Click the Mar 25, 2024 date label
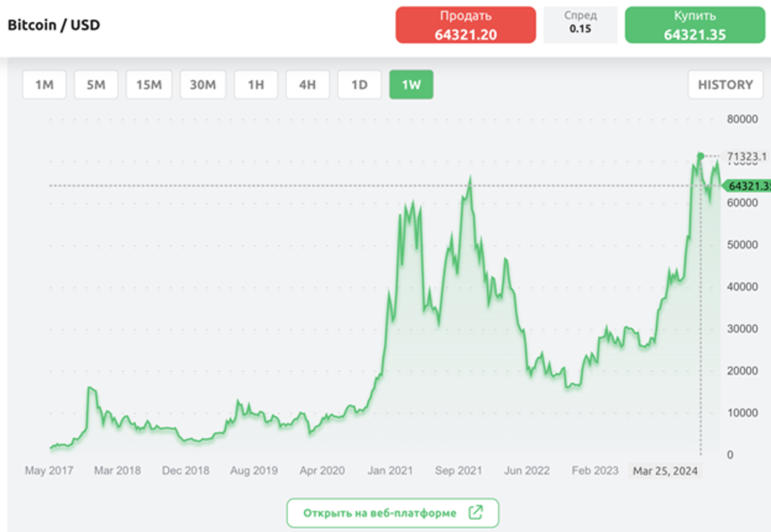 coord(665,471)
